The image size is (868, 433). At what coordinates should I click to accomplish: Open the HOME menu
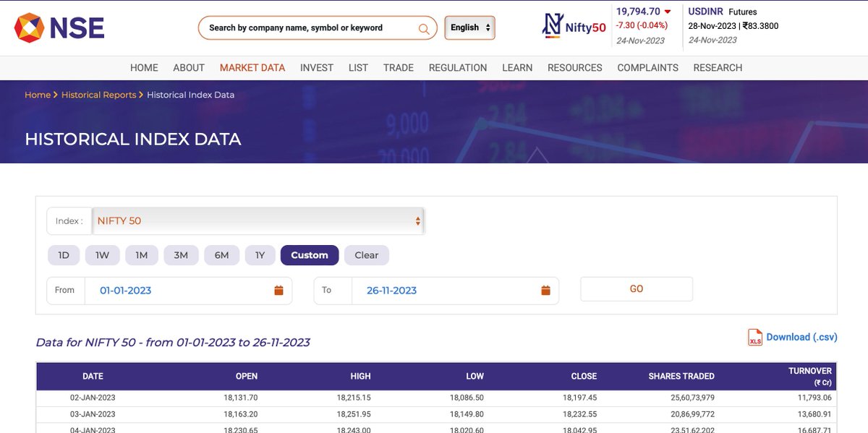[x=144, y=68]
